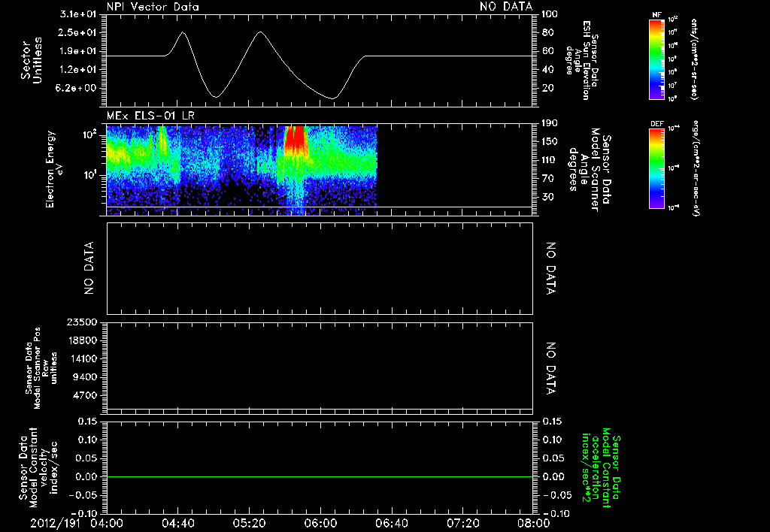The height and width of the screenshot is (532, 770).
Task: Click the "06:40" time axis label
Action: (x=391, y=523)
